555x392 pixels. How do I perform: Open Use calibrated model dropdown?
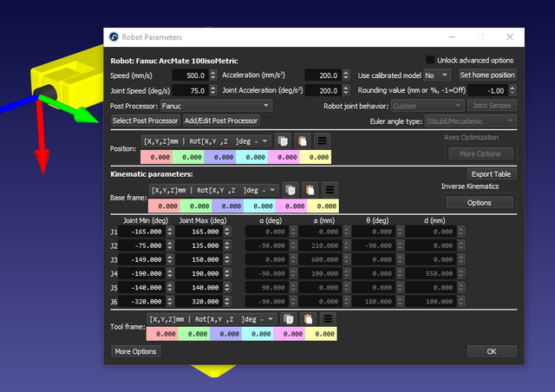click(437, 75)
